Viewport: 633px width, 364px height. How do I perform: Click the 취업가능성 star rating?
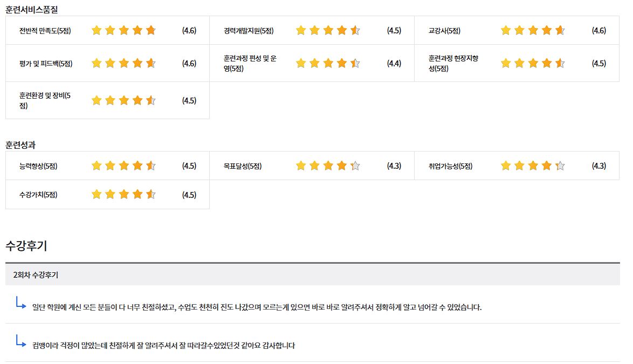point(533,166)
